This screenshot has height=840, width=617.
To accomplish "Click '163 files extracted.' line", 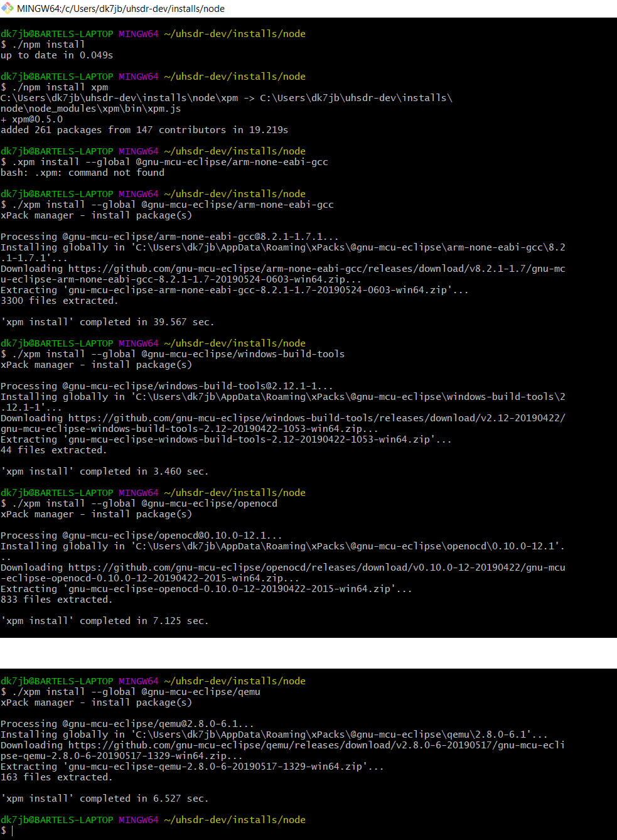I will (x=56, y=777).
